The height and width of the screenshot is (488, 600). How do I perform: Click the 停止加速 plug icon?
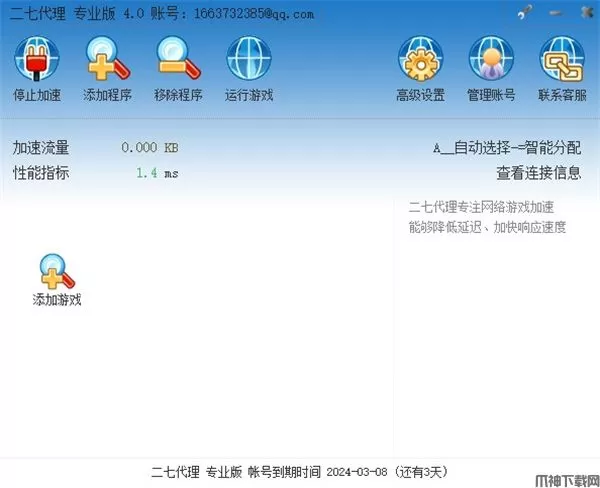point(37,59)
